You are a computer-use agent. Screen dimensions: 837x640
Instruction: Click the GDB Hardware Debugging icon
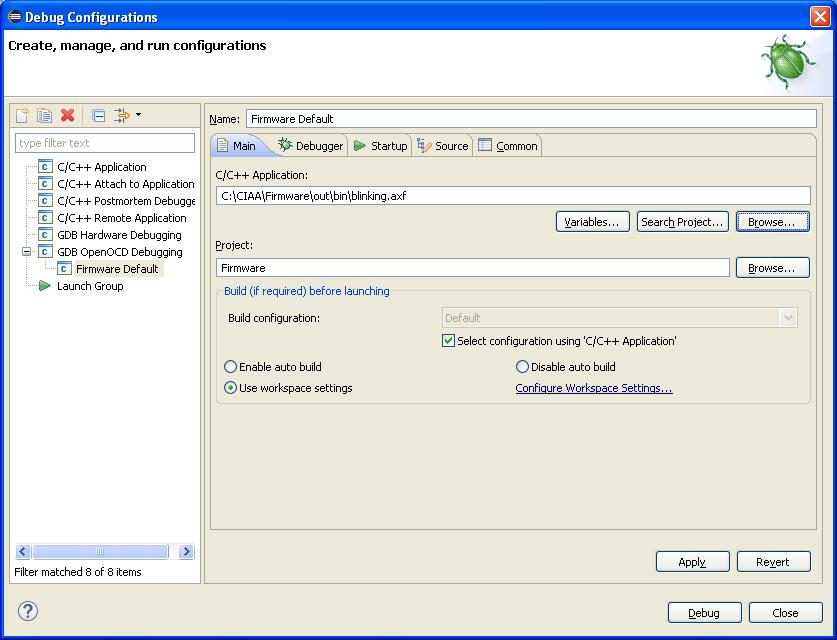coord(45,235)
